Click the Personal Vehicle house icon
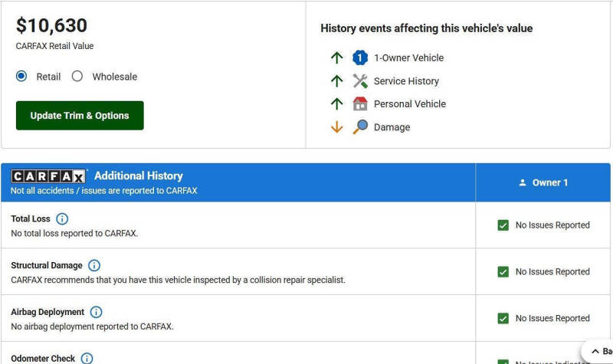The width and height of the screenshot is (613, 364). click(x=360, y=104)
